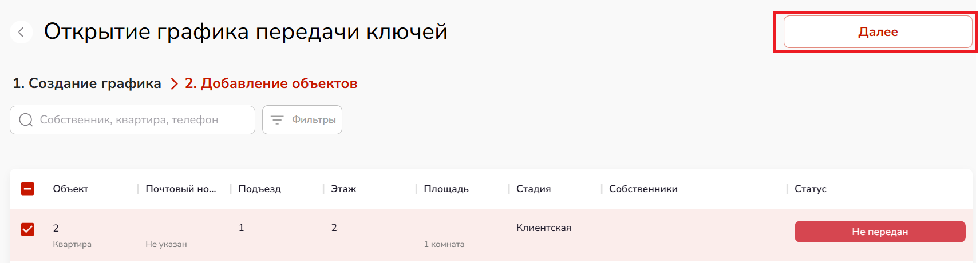Click the Собственники column header
Image resolution: width=980 pixels, height=263 pixels.
[x=643, y=189]
